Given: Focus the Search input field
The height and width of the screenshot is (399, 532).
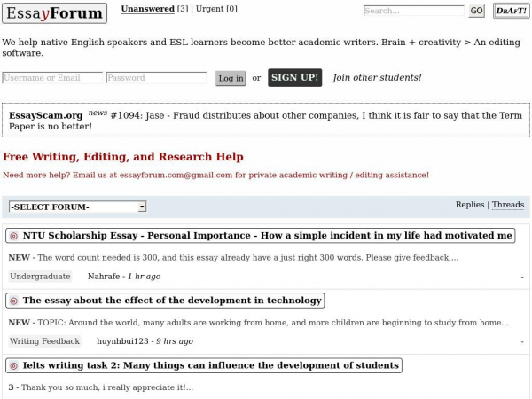Looking at the screenshot, I should (413, 11).
